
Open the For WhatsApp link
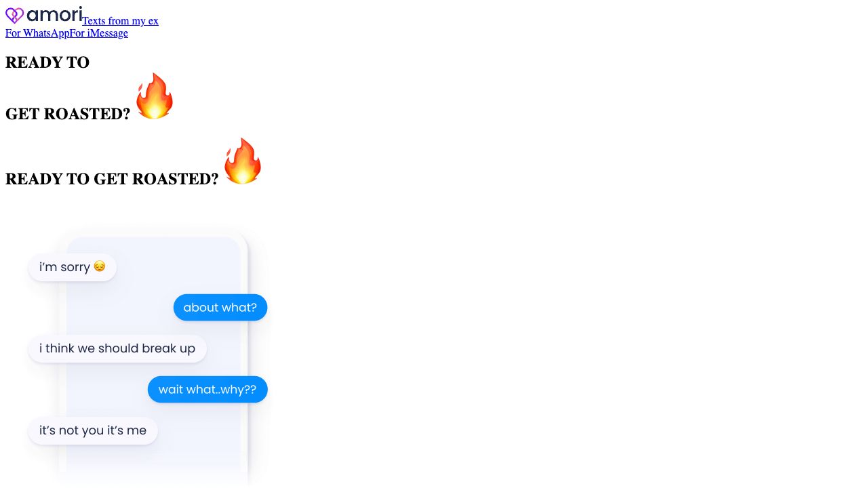[x=37, y=33]
